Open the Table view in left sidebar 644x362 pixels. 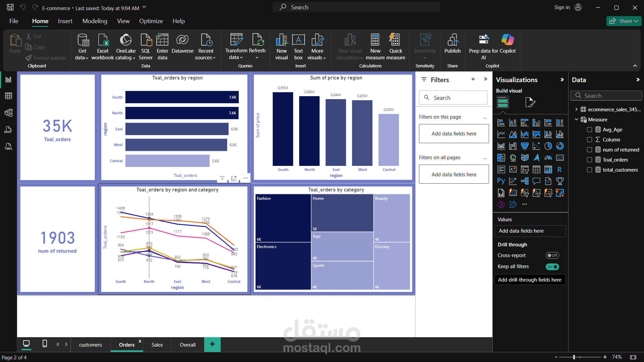[x=9, y=96]
